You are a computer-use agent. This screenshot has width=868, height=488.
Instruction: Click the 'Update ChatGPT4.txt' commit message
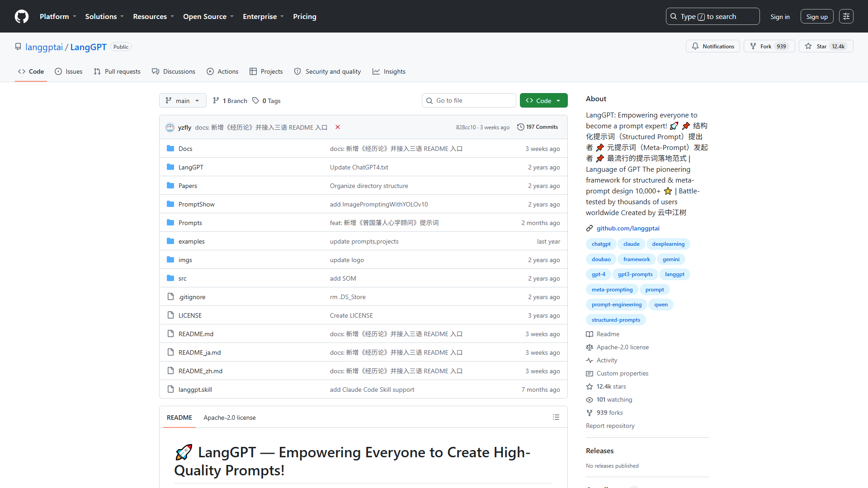(359, 167)
